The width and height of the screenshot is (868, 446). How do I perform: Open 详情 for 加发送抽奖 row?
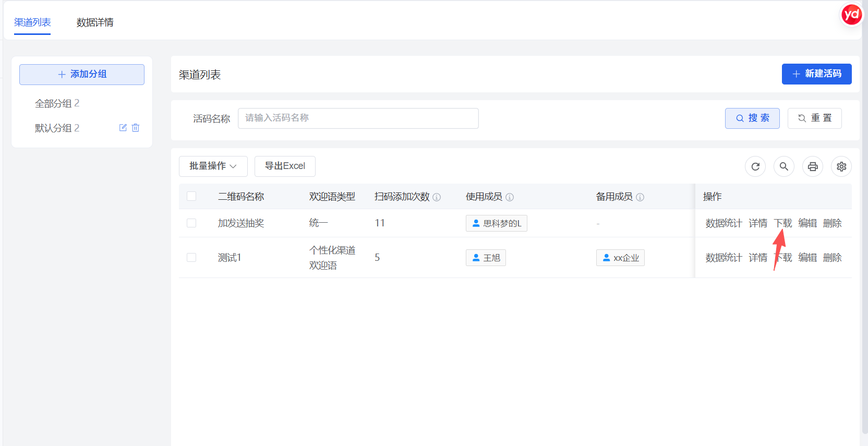pos(758,223)
